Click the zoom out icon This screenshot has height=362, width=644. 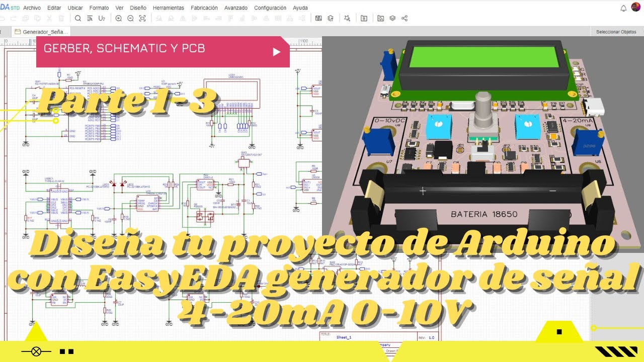tap(130, 18)
